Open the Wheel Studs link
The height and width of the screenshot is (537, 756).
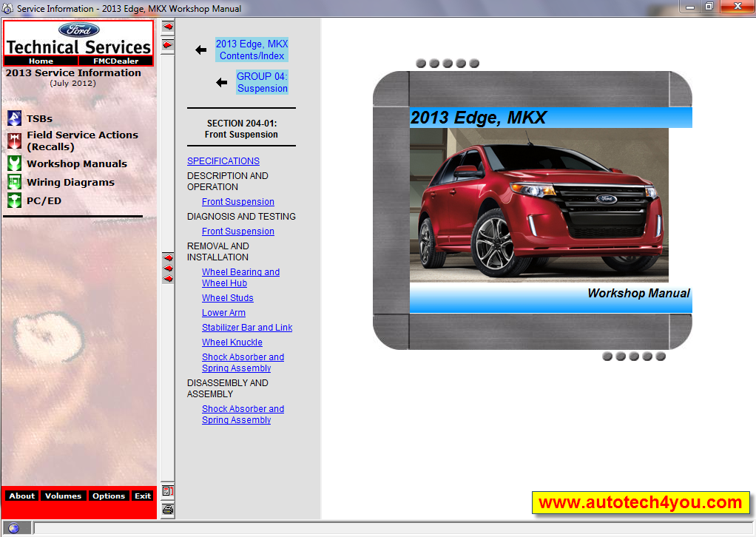228,298
